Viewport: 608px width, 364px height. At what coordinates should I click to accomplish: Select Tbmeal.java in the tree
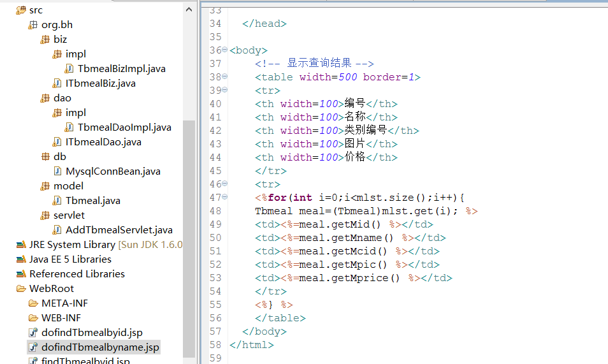pos(92,201)
